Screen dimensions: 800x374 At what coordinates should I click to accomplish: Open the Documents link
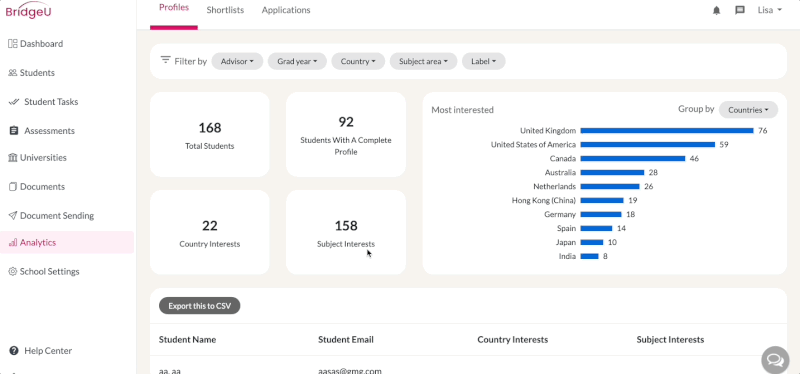(42, 187)
